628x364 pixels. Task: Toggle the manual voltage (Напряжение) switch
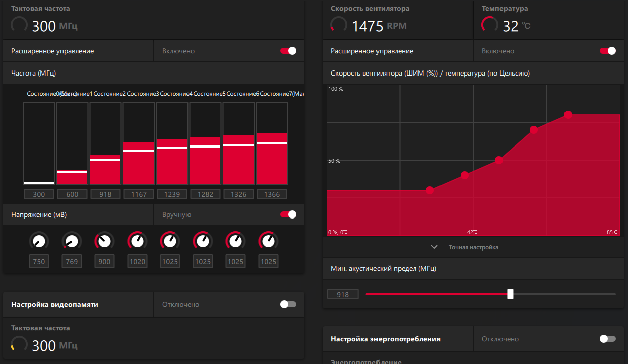(x=288, y=214)
